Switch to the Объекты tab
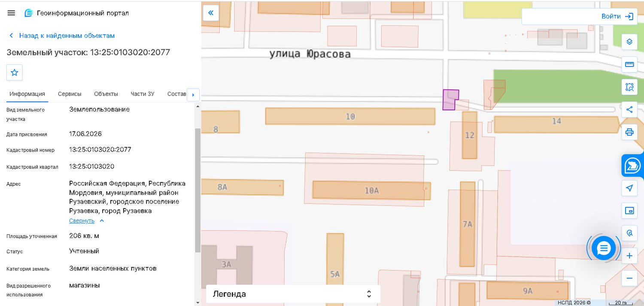 point(106,94)
